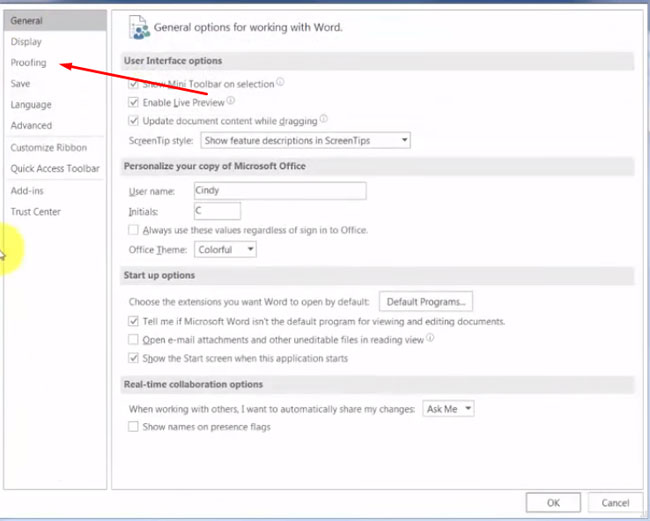
Task: Click the ScreenTip style label
Action: (161, 141)
